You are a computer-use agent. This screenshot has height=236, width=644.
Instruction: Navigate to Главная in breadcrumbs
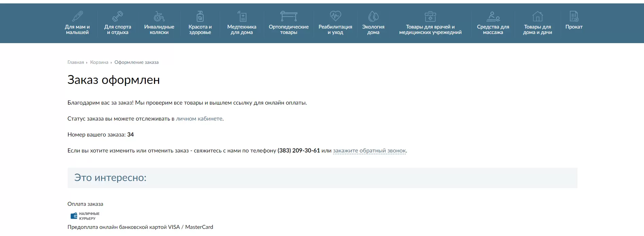(75, 62)
